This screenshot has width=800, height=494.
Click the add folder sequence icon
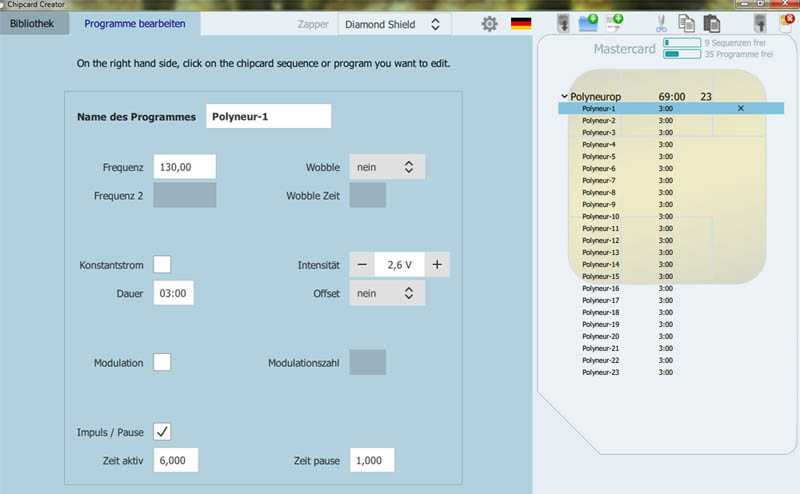(x=588, y=23)
